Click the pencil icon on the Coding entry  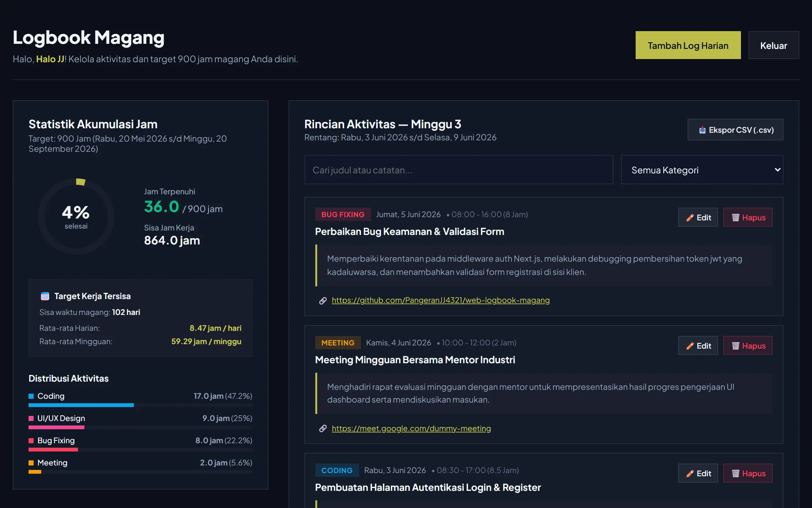[690, 474]
